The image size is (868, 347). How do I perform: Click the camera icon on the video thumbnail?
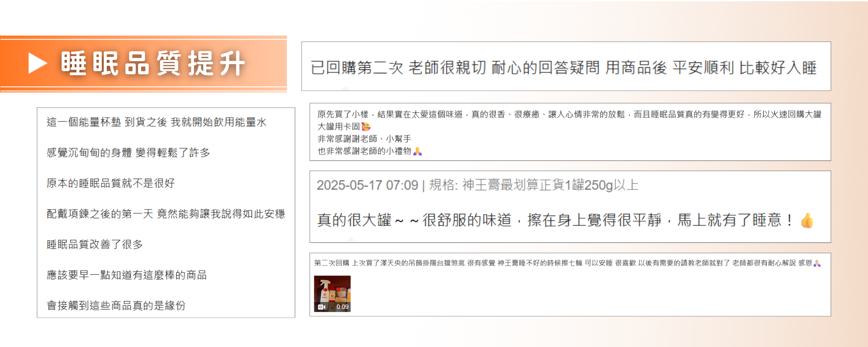322,307
